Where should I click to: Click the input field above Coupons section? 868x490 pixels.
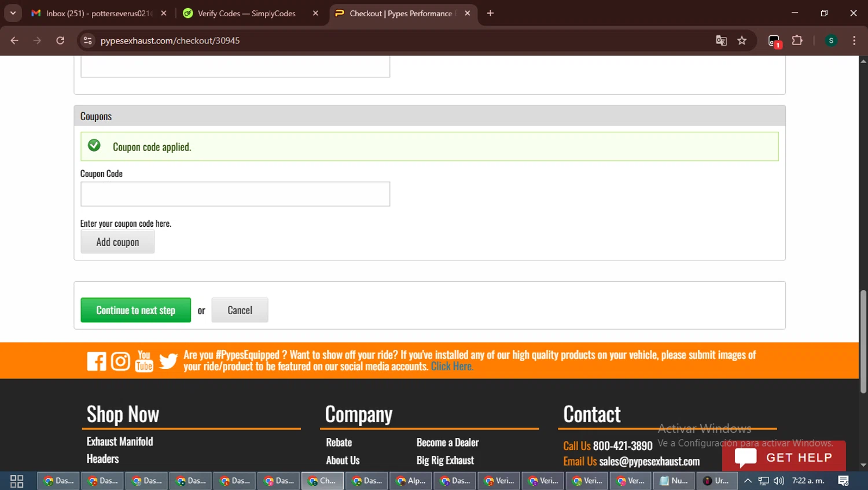coord(235,66)
